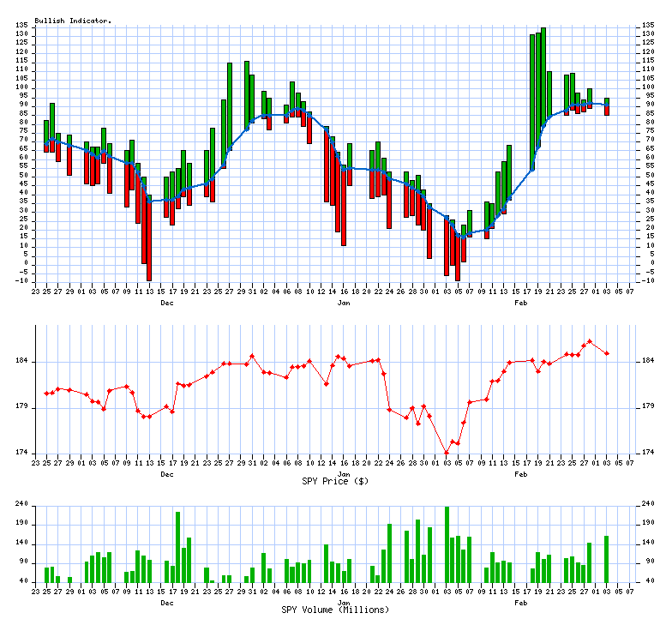Click the 'SPY Price ($)' axis label
This screenshot has height=625, width=672.
click(x=335, y=481)
